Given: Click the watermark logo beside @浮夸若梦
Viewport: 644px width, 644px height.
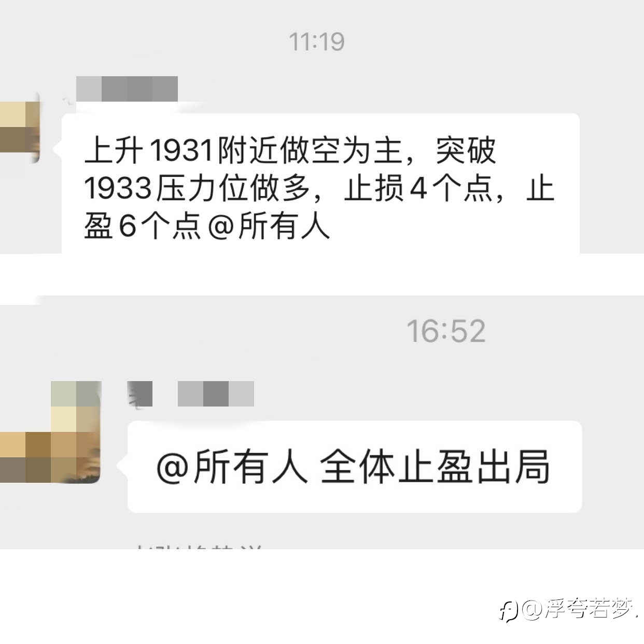Looking at the screenshot, I should [509, 610].
